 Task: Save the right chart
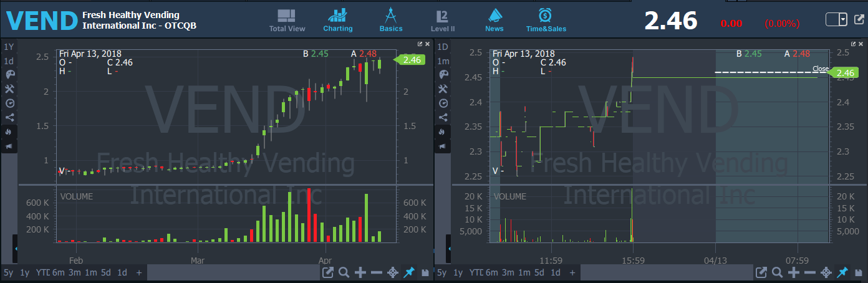point(859,272)
